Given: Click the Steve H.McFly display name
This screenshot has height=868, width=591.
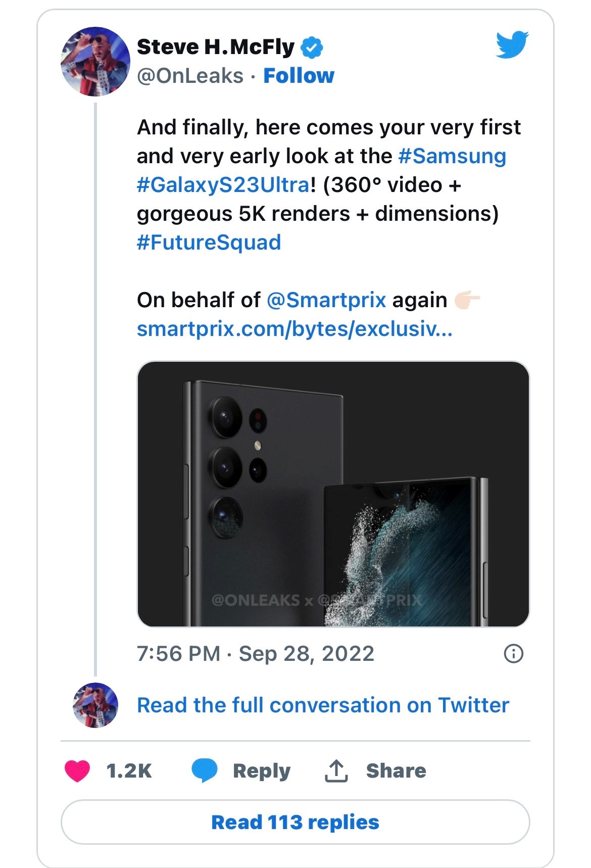Looking at the screenshot, I should point(216,47).
